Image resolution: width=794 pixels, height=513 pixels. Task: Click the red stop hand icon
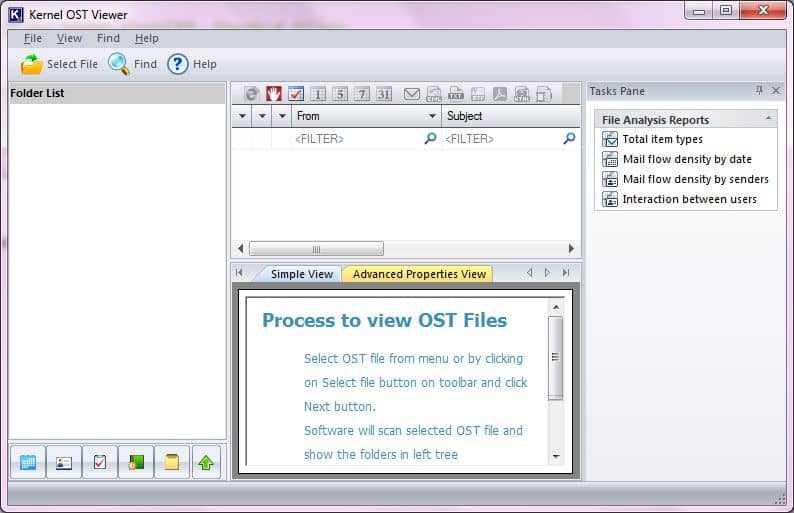[x=274, y=94]
